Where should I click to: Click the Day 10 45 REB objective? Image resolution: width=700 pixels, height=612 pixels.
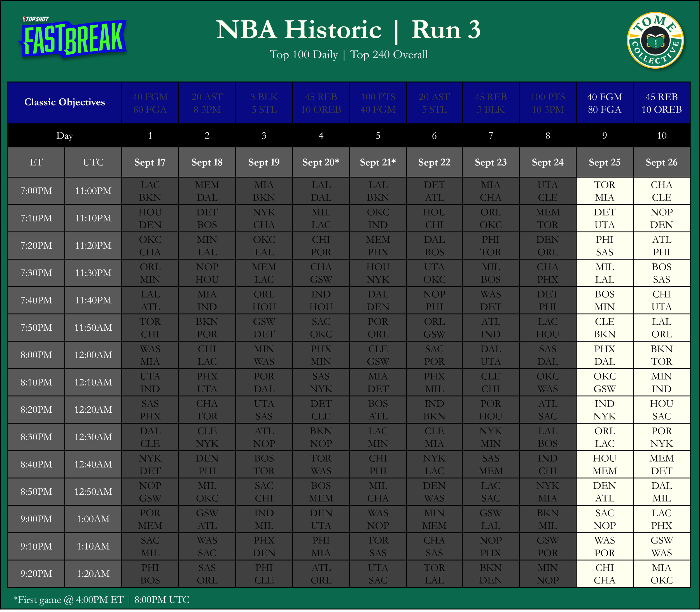pos(661,103)
